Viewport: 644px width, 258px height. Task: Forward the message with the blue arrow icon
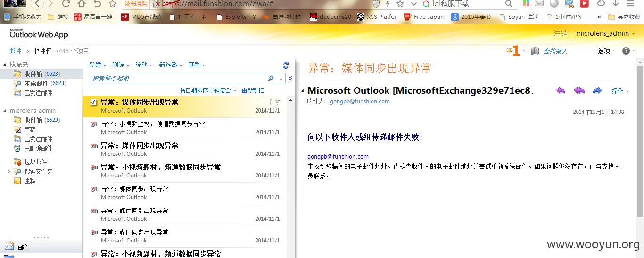(597, 90)
